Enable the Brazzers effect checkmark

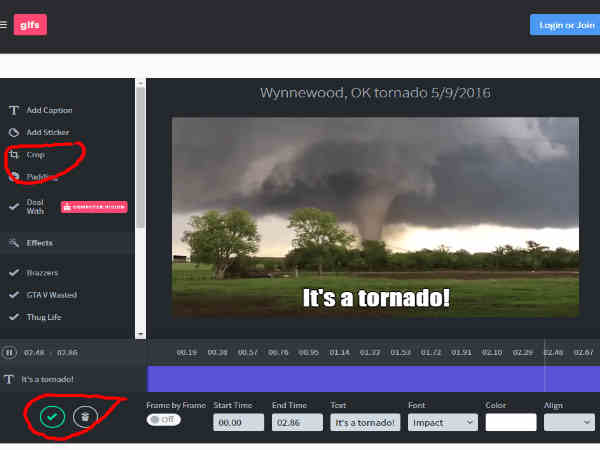(14, 272)
